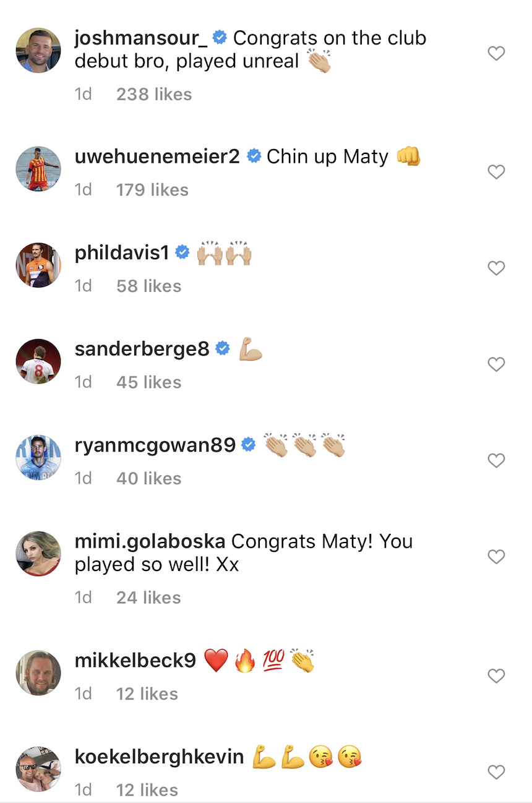Like ryanmcgowan89's clapping comment
The image size is (532, 803).
(x=496, y=460)
